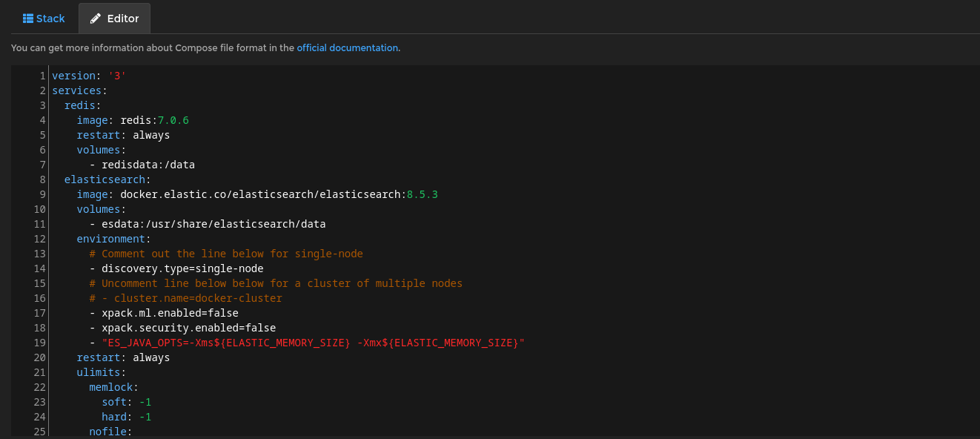Click the elasticsearch service key

pyautogui.click(x=107, y=179)
